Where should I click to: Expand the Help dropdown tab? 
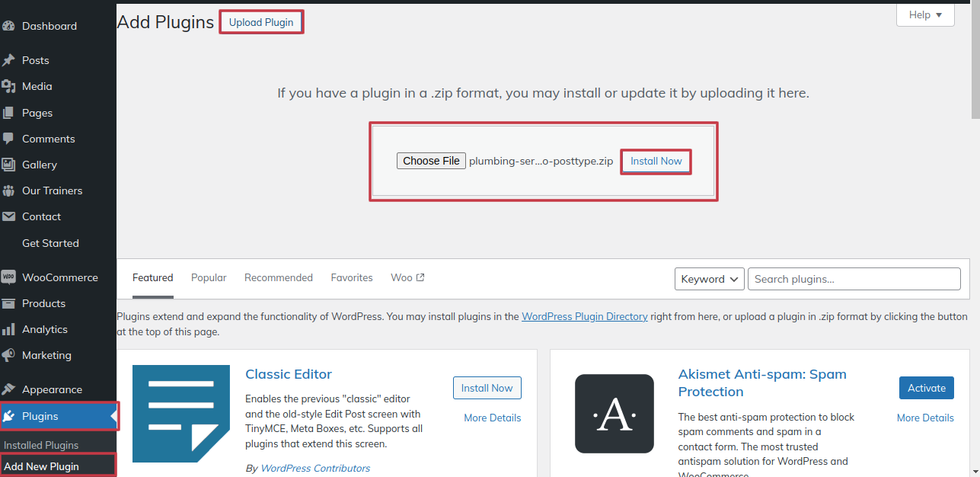[925, 14]
